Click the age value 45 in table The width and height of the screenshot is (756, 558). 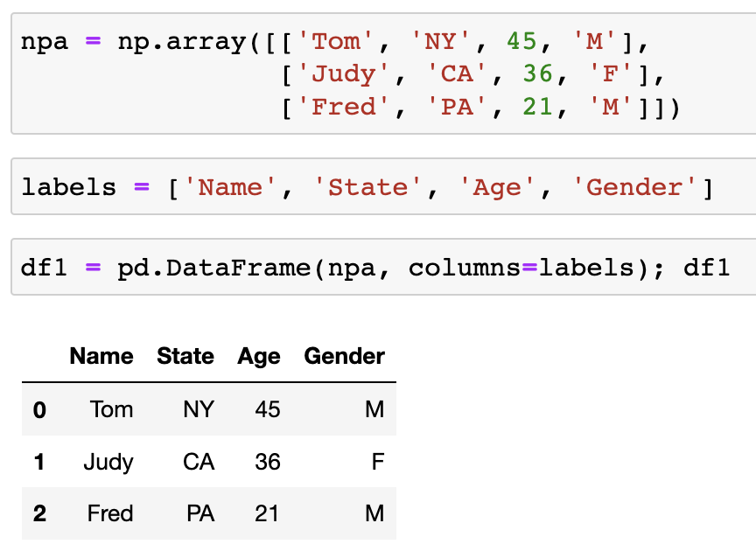click(268, 409)
